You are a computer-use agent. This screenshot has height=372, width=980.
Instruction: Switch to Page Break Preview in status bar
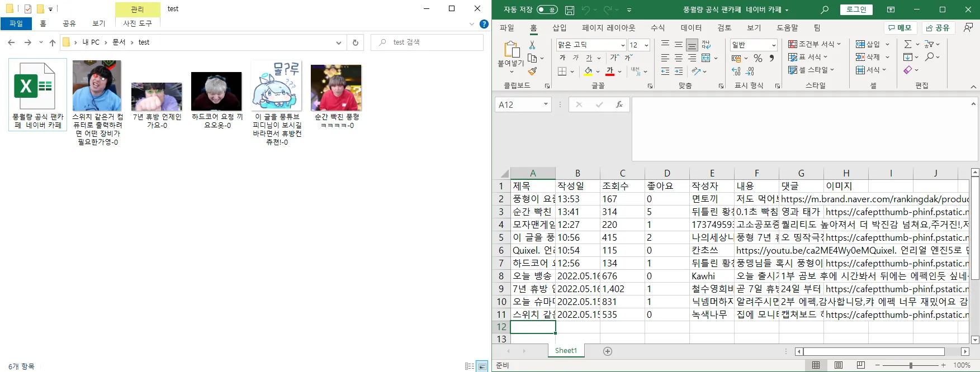[861, 365]
